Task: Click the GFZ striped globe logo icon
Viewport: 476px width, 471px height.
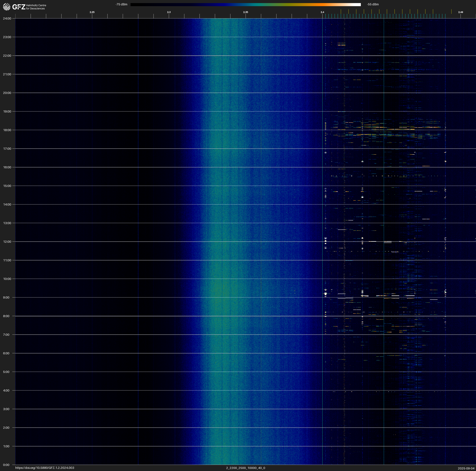Action: pos(7,7)
